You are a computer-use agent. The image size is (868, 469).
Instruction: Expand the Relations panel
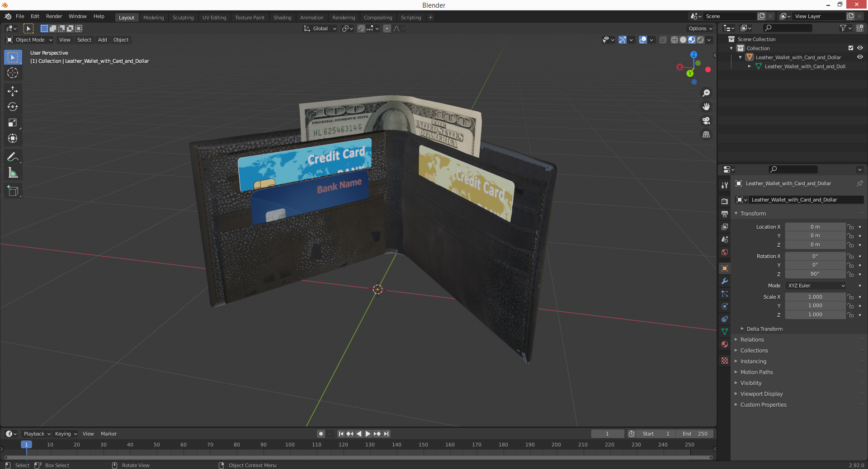(752, 340)
